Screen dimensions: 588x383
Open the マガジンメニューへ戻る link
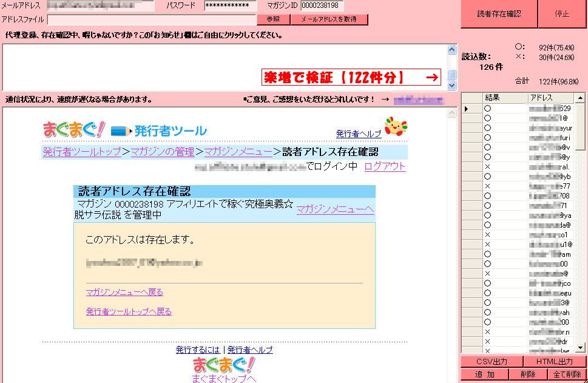[124, 292]
